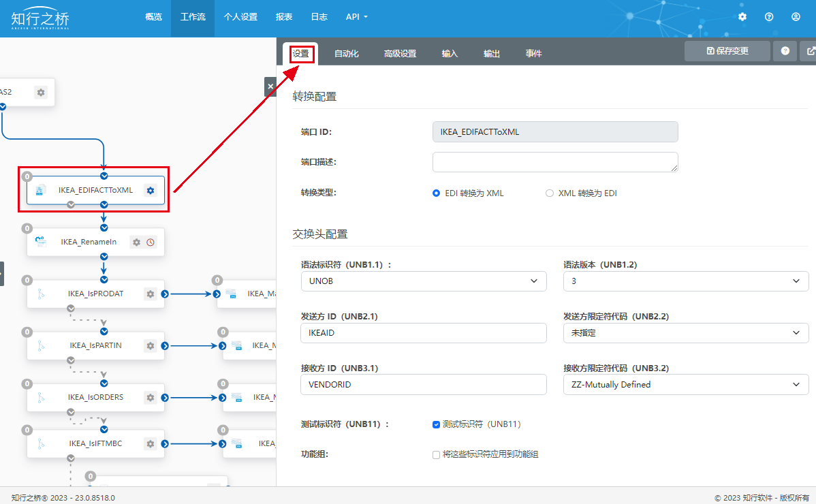Open the 语法版本 dropdown
Screen dimensions: 816x504
point(686,281)
